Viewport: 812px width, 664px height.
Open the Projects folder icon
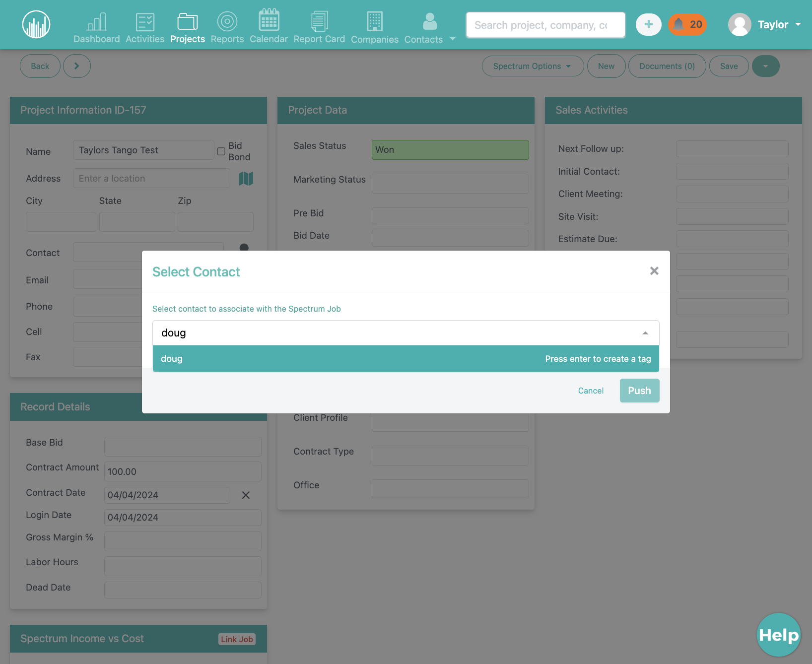pyautogui.click(x=188, y=22)
